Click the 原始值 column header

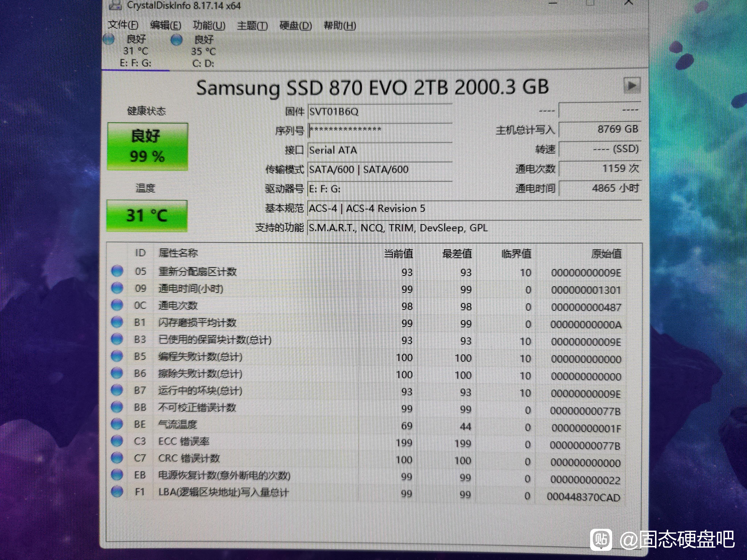[607, 254]
